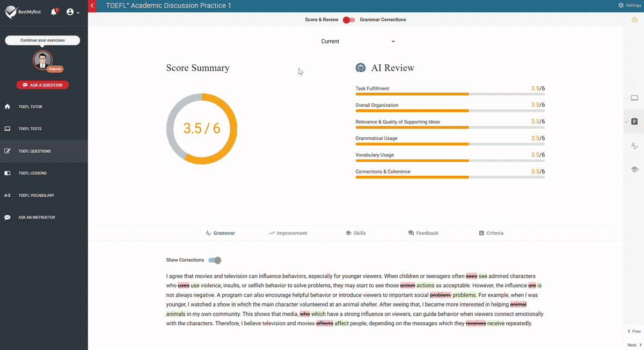This screenshot has width=644, height=350.
Task: Click the edit icon beside TOEFL Questions
Action: point(8,151)
